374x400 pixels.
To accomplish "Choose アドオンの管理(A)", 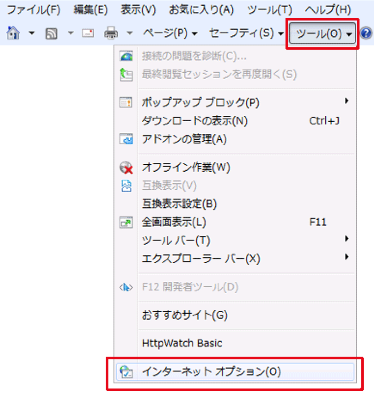I will coord(184,139).
